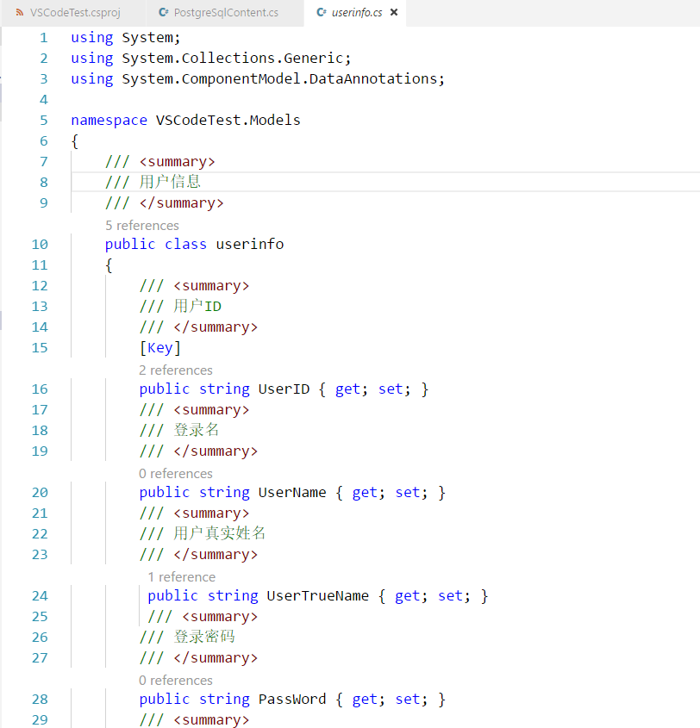Click the Key attribute on line 15

point(160,347)
